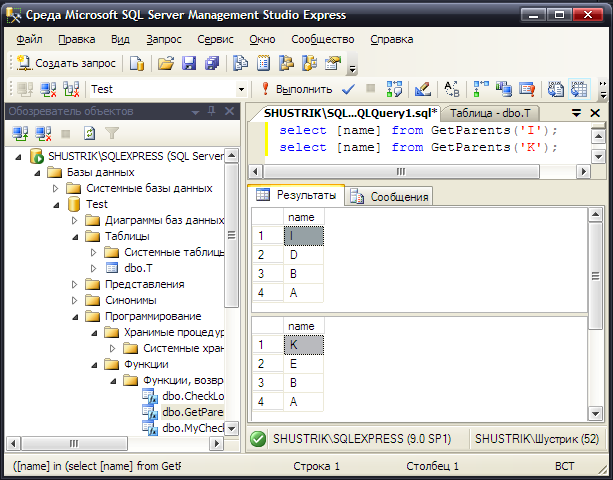Select the Таблицы folder in tree
The image size is (613, 480).
click(127, 236)
